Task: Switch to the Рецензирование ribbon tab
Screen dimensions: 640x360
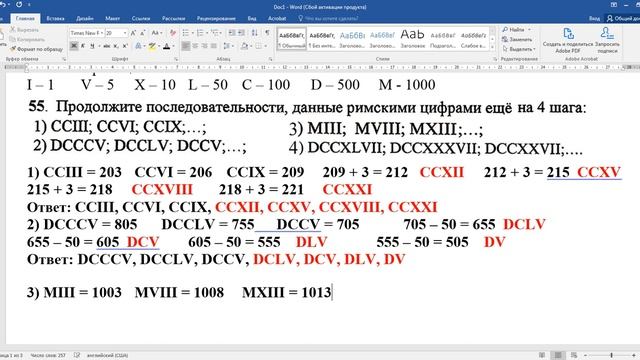Action: click(x=216, y=18)
